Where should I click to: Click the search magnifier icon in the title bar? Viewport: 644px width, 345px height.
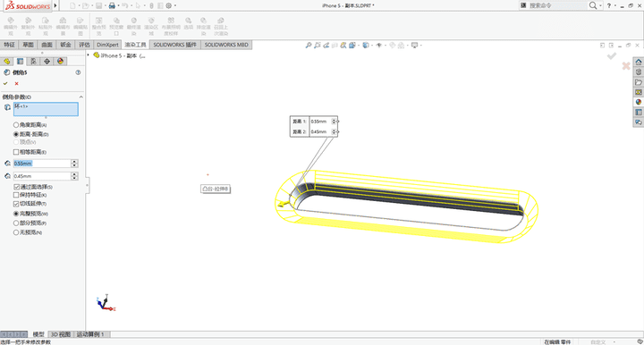pyautogui.click(x=593, y=5)
